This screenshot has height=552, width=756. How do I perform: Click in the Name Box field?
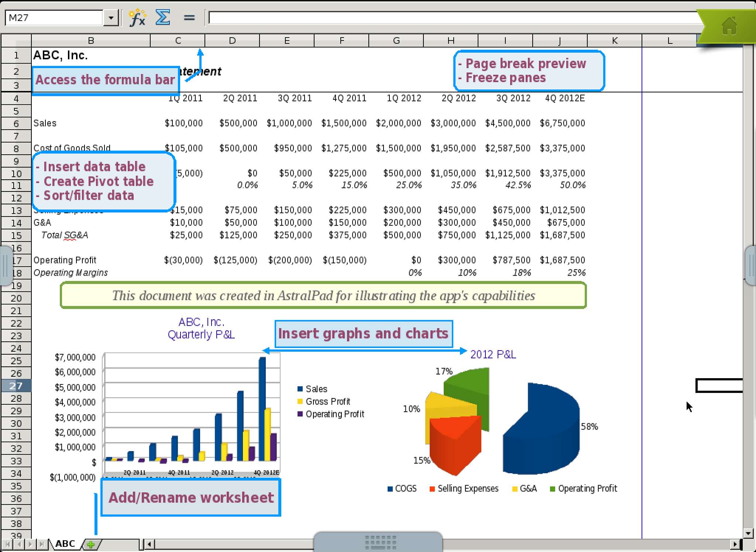(x=54, y=18)
